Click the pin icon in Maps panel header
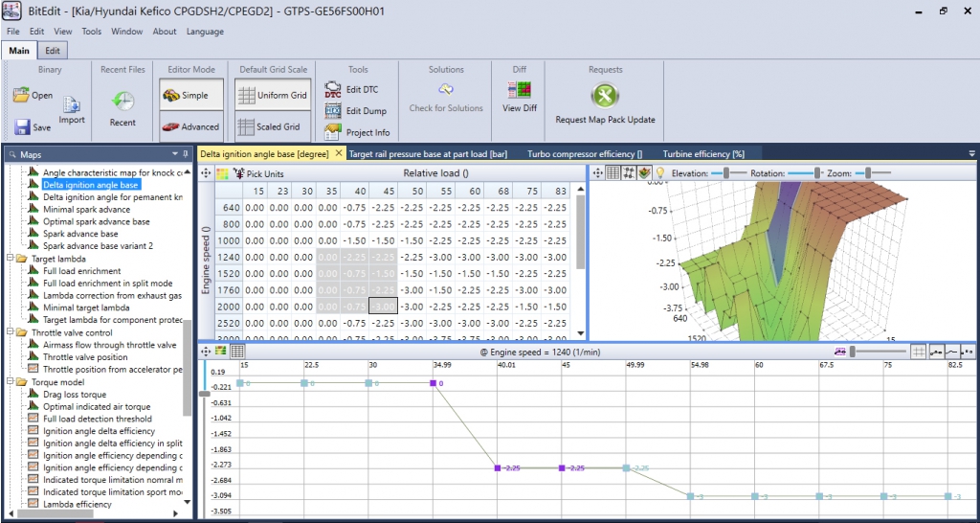The height and width of the screenshot is (523, 980). (185, 153)
